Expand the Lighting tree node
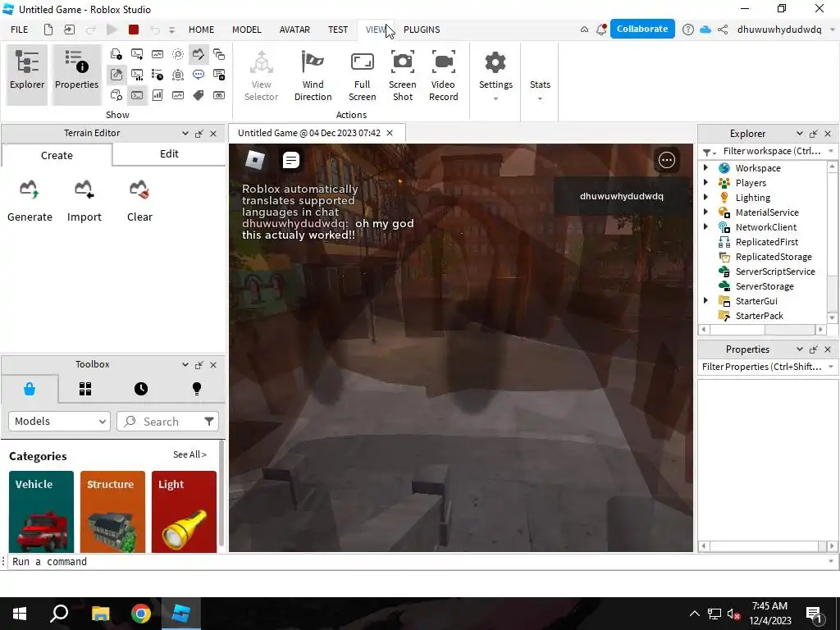The width and height of the screenshot is (840, 630). point(705,197)
